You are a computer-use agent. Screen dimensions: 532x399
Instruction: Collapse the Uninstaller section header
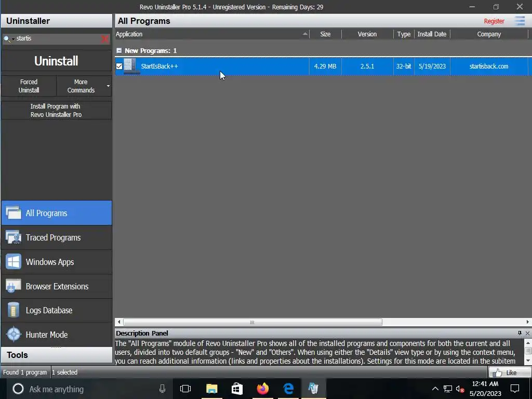pyautogui.click(x=57, y=21)
